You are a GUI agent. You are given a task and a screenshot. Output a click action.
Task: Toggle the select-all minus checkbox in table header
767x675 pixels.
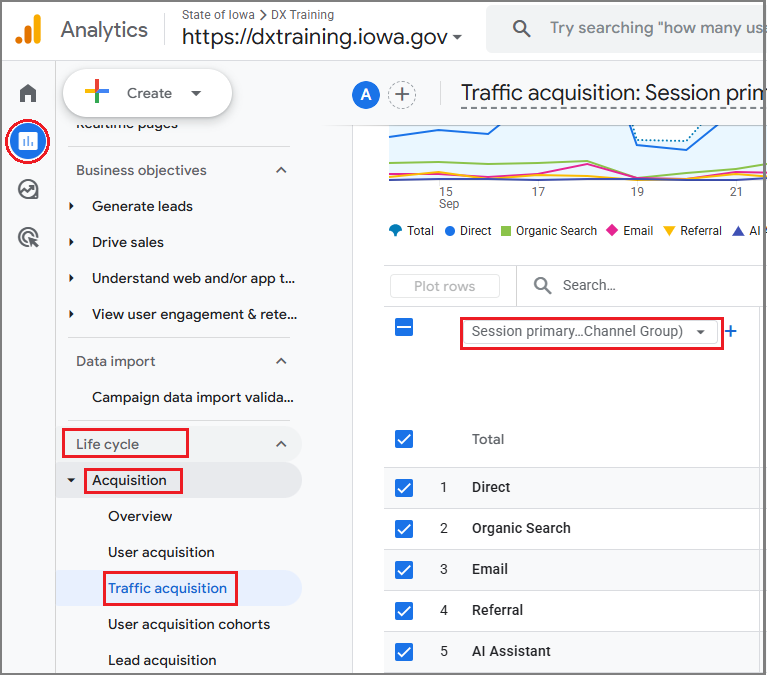404,327
